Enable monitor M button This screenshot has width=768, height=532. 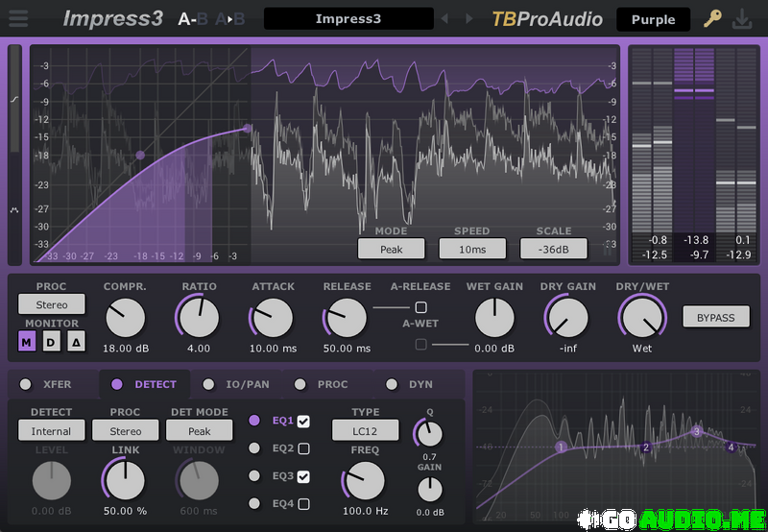click(27, 342)
